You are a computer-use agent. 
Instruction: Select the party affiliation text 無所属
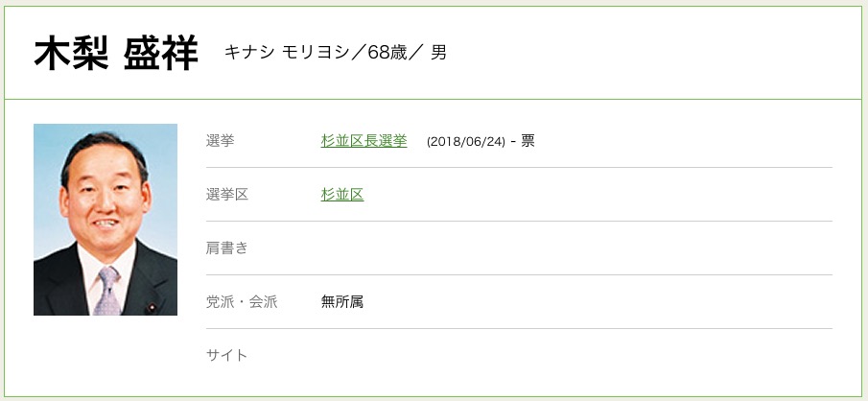(342, 302)
